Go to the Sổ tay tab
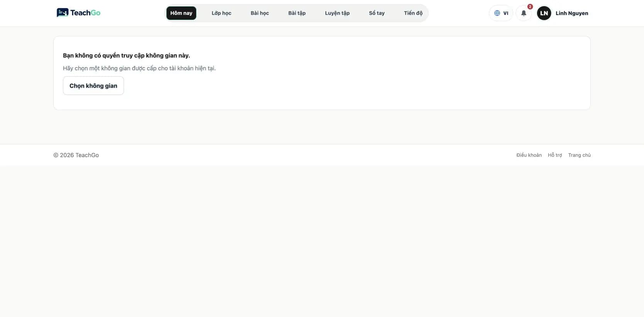This screenshot has height=317, width=644. (x=376, y=13)
